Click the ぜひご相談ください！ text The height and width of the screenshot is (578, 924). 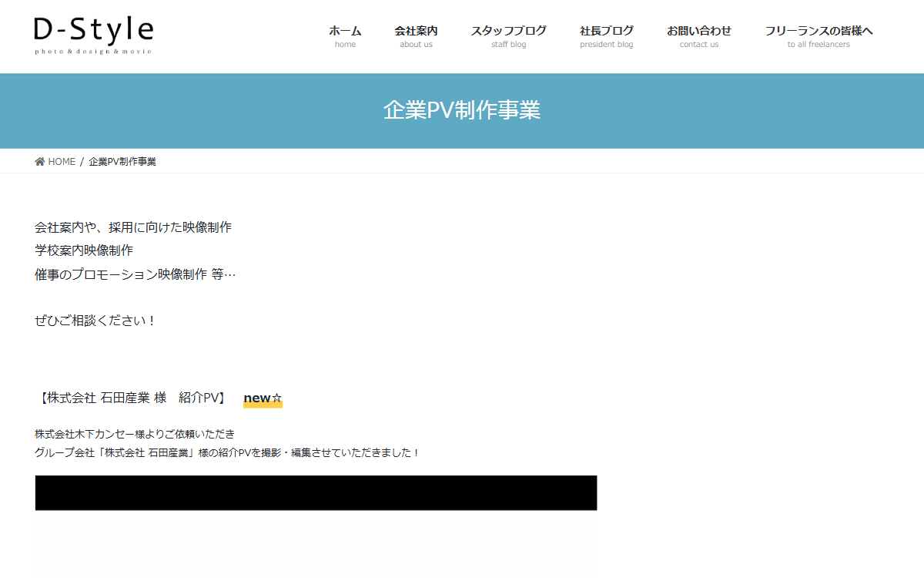pyautogui.click(x=96, y=321)
